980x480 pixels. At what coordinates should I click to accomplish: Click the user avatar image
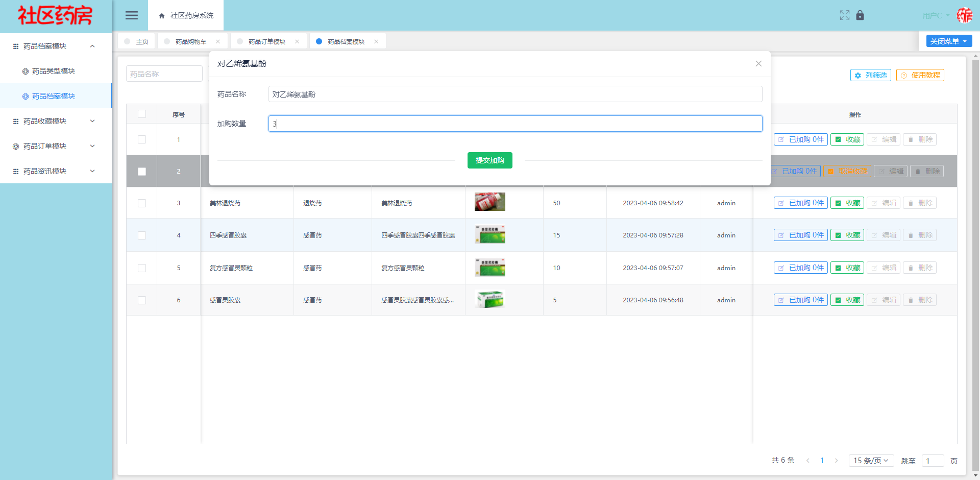(964, 15)
